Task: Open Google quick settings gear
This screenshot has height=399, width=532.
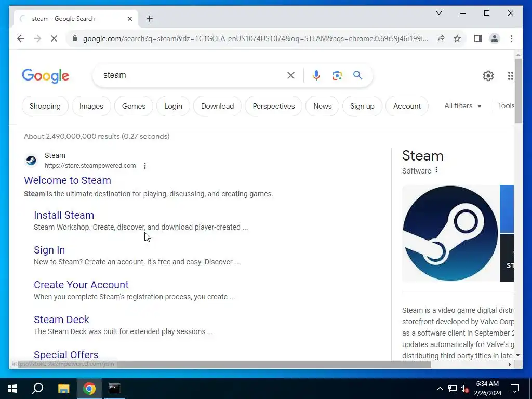Action: 488,76
